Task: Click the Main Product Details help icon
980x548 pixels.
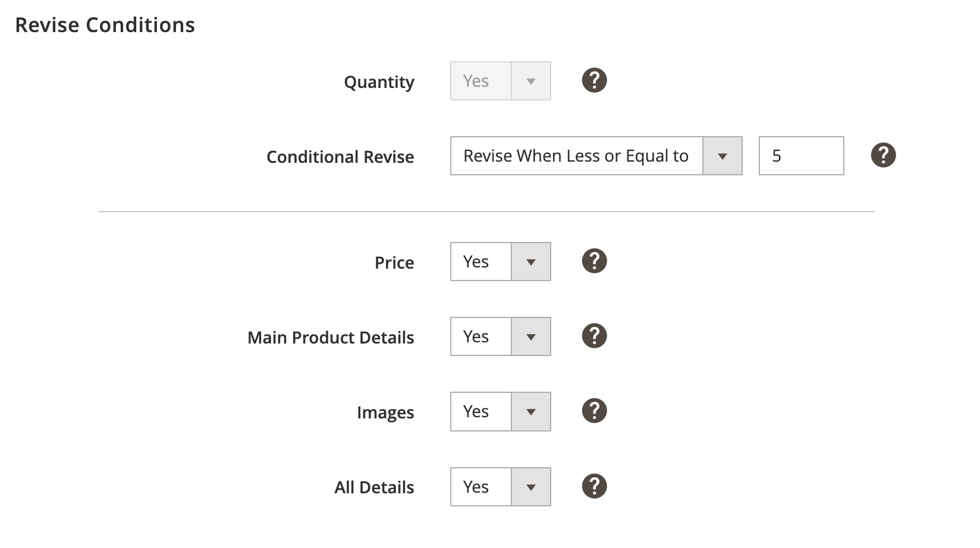Action: (x=594, y=336)
